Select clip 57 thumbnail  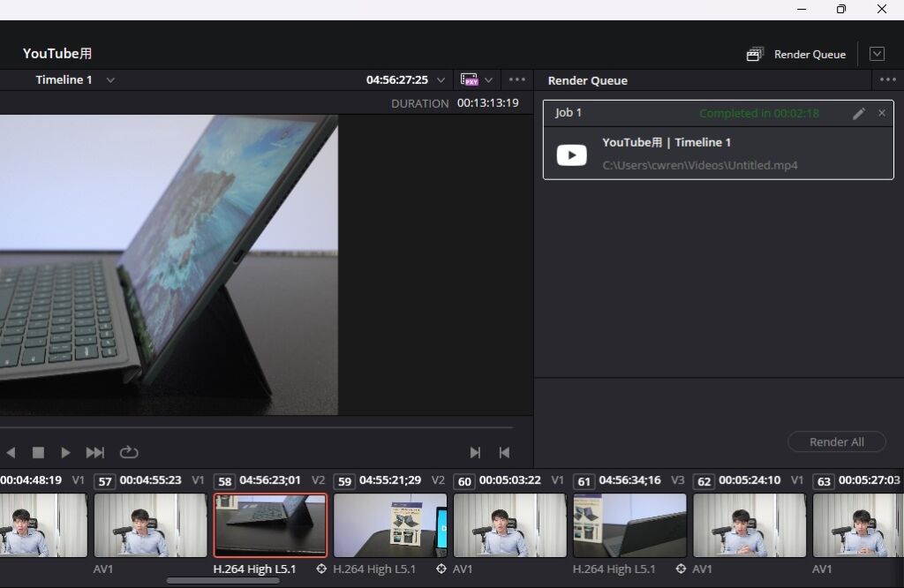click(x=150, y=525)
